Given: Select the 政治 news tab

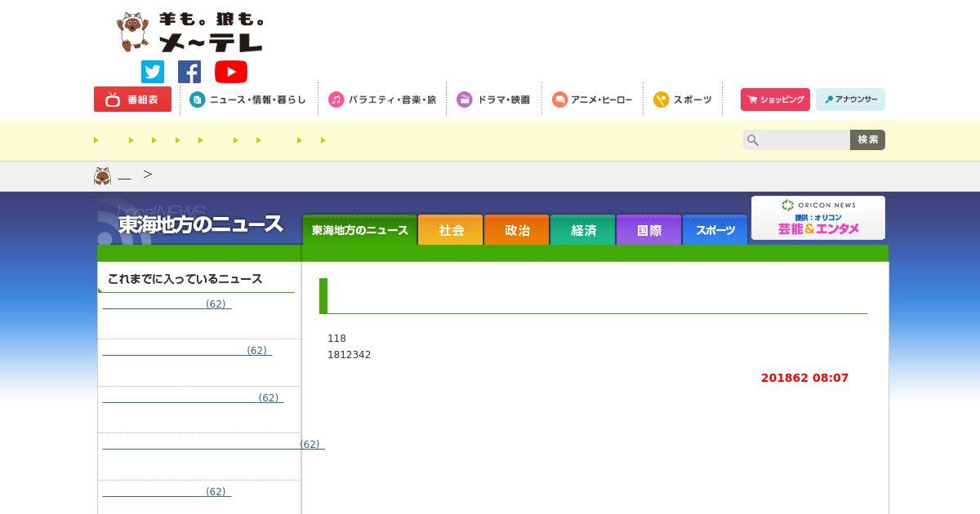Looking at the screenshot, I should click(516, 230).
